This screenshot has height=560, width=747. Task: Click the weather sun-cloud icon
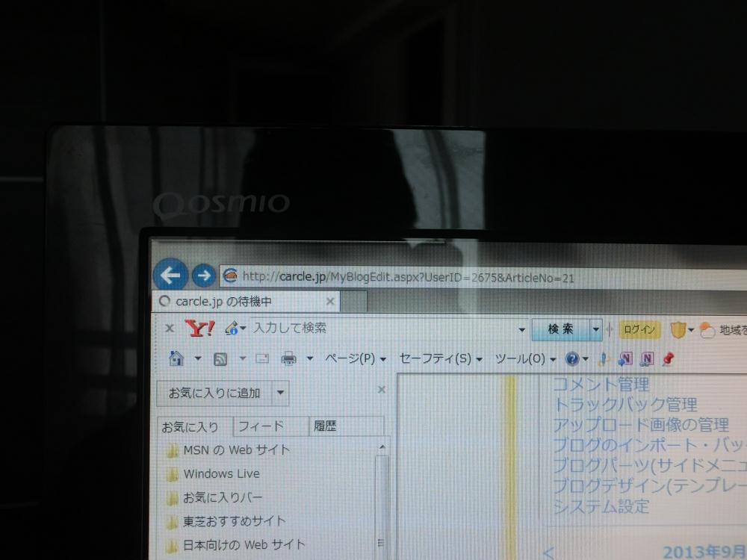pos(707,331)
